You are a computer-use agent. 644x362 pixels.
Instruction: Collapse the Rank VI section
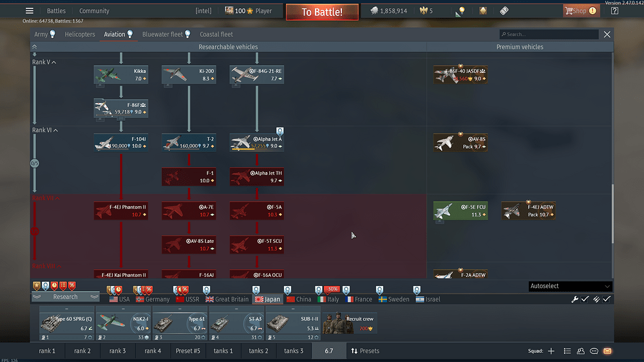[x=44, y=130]
